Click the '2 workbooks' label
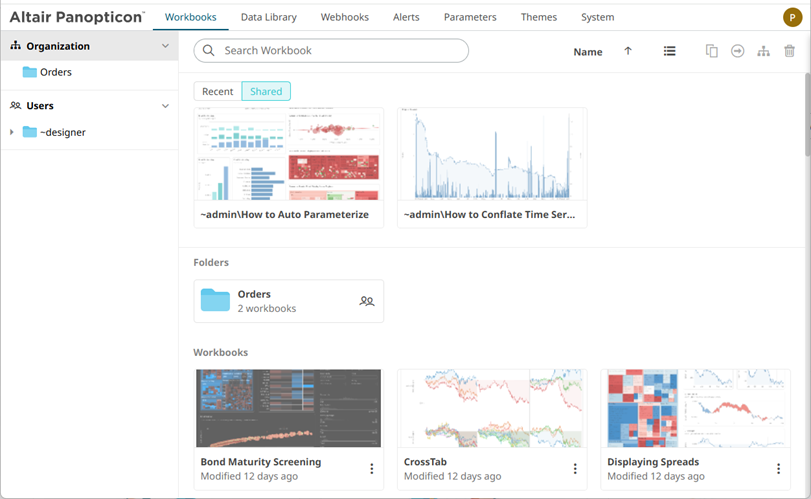 point(267,308)
